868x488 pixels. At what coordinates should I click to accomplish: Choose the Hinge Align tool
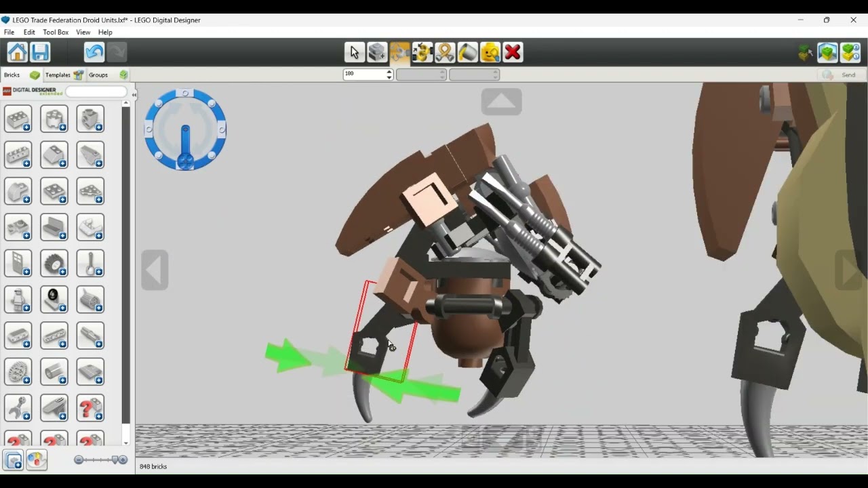click(x=422, y=52)
